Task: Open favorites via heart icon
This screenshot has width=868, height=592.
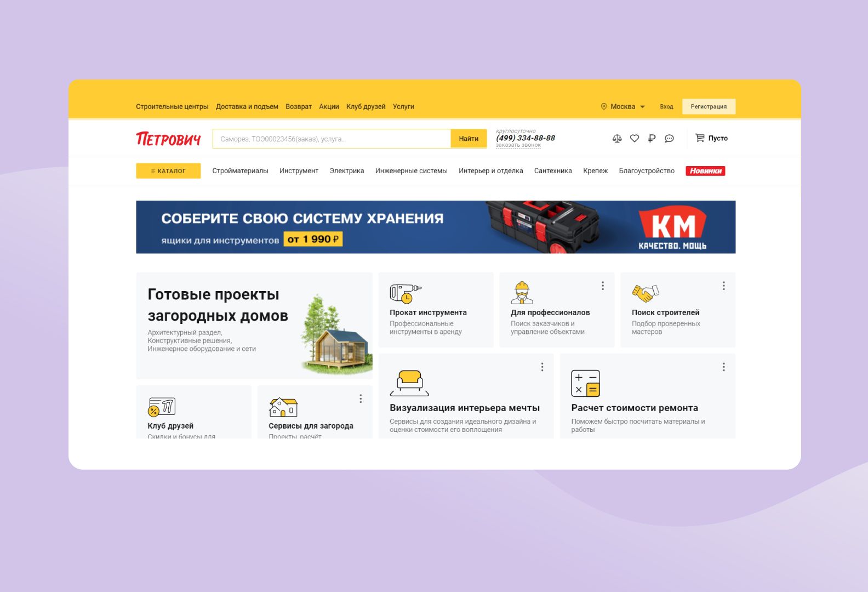Action: tap(635, 139)
